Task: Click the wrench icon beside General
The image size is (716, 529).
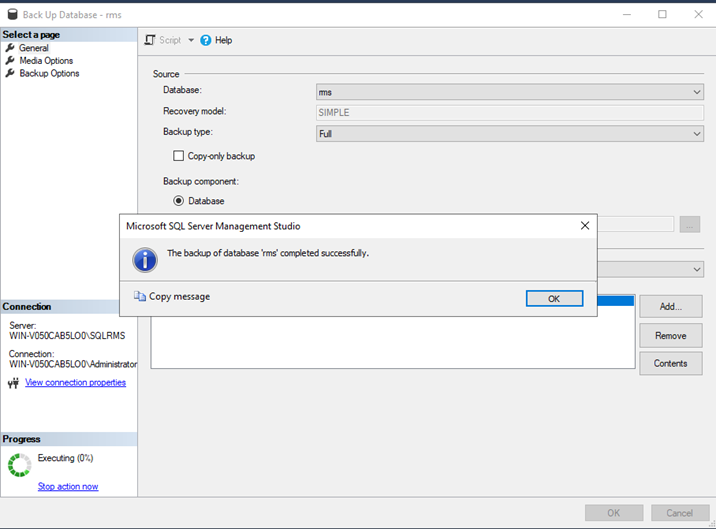Action: click(10, 48)
